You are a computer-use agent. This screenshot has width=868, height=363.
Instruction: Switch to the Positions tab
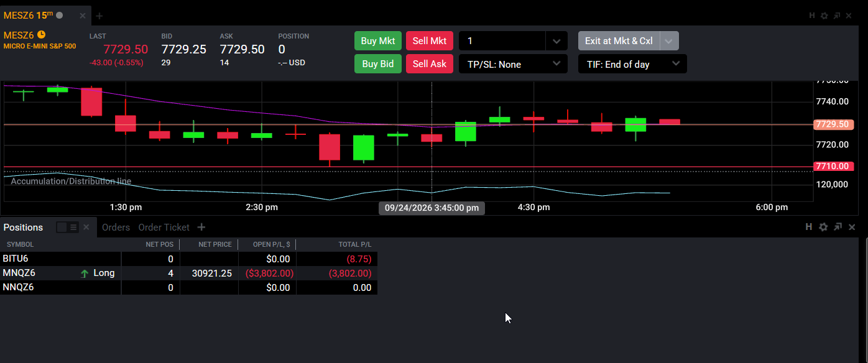pyautogui.click(x=24, y=227)
